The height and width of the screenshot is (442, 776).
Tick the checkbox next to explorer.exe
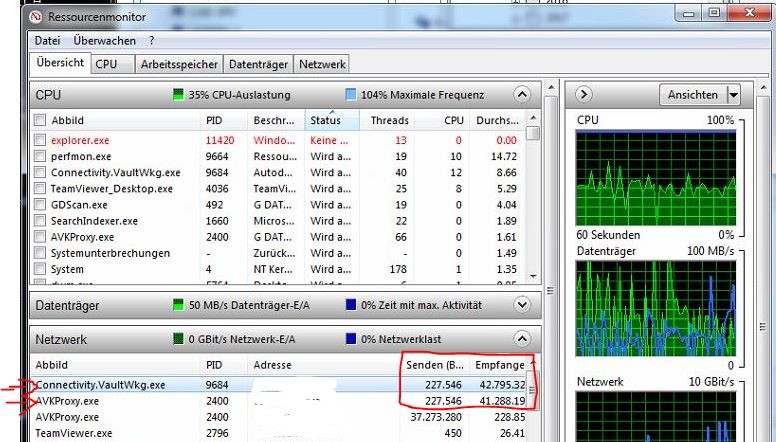point(40,141)
